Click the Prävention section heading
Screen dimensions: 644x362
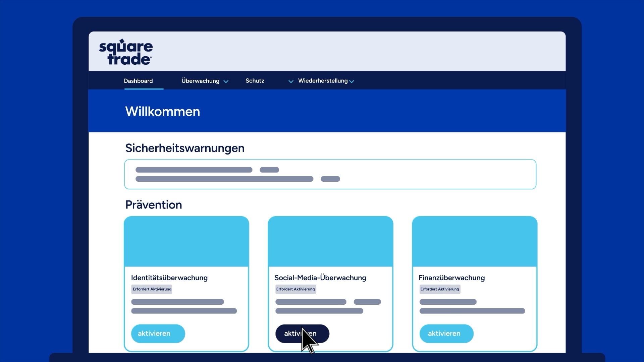click(154, 205)
